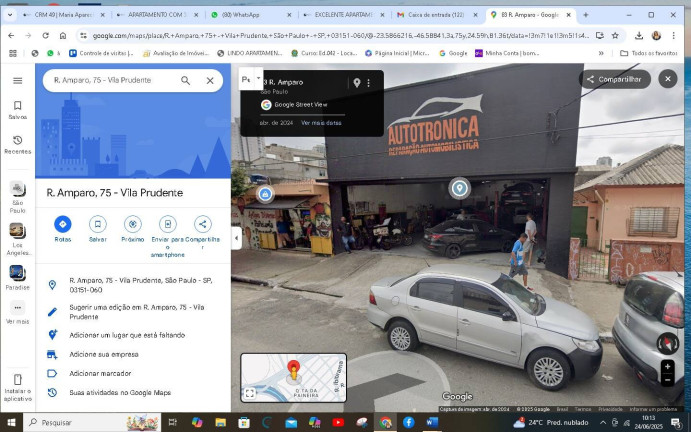Click the Compartilhar button over Street View

(x=614, y=79)
